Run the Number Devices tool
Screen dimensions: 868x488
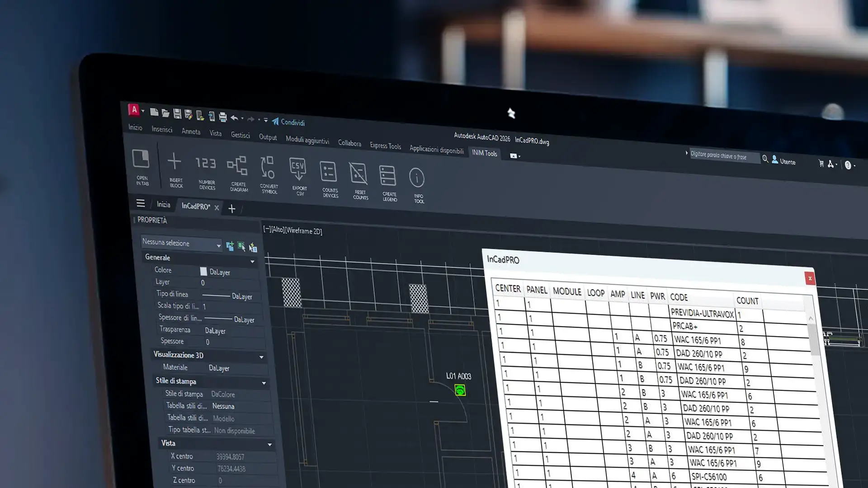[206, 173]
